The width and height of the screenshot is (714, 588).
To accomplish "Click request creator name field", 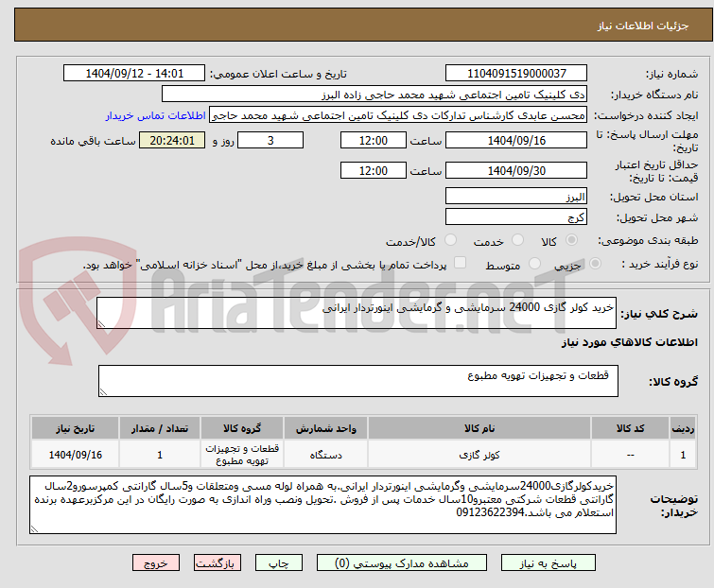I will (398, 115).
